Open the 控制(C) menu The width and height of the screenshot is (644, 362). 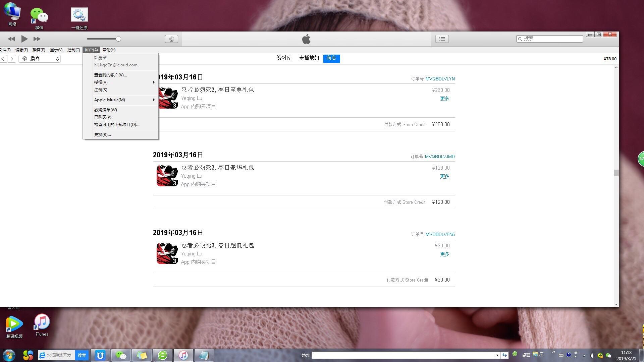coord(73,50)
